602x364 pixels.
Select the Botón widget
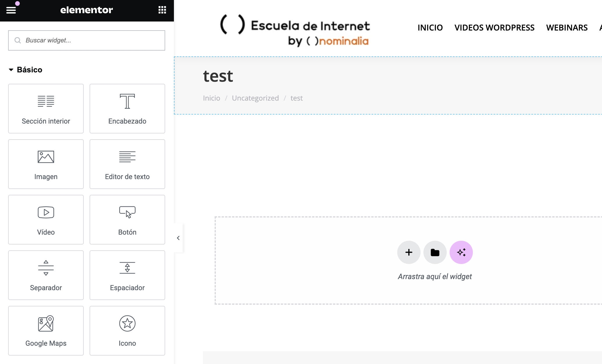[127, 220]
